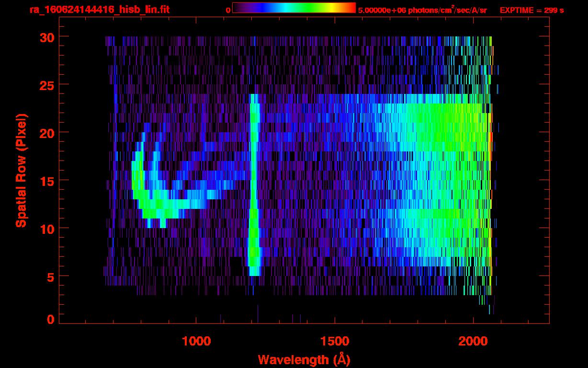The width and height of the screenshot is (588, 368).
Task: Click the bright vertical emission line near 1200 Å
Action: coord(254,182)
